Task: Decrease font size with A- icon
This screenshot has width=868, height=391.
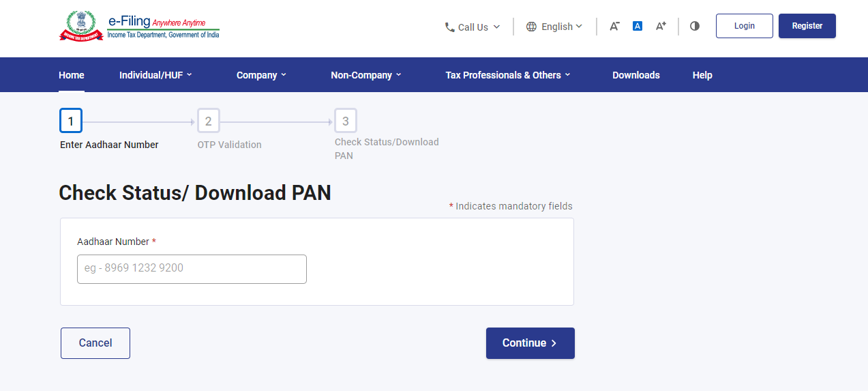Action: [x=614, y=26]
